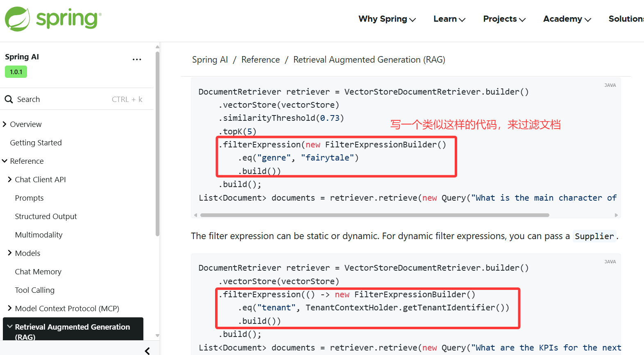This screenshot has width=644, height=355.
Task: Open Chat Client API in sidebar
Action: click(x=40, y=179)
